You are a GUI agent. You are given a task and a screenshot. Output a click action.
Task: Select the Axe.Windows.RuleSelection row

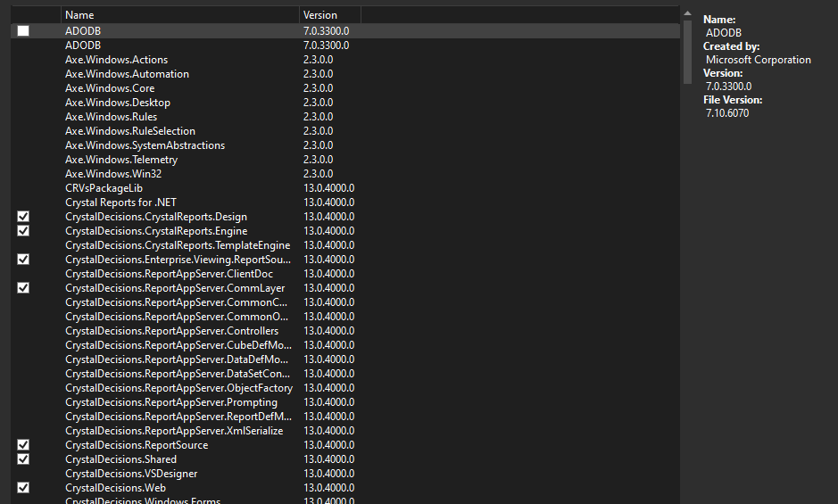(345, 131)
